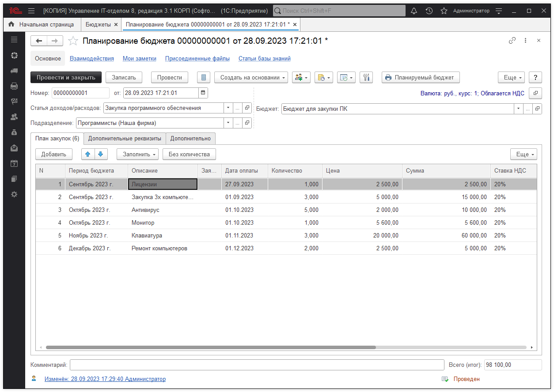Move row up with blue arrow
Viewport: 554px width, 392px height.
88,154
